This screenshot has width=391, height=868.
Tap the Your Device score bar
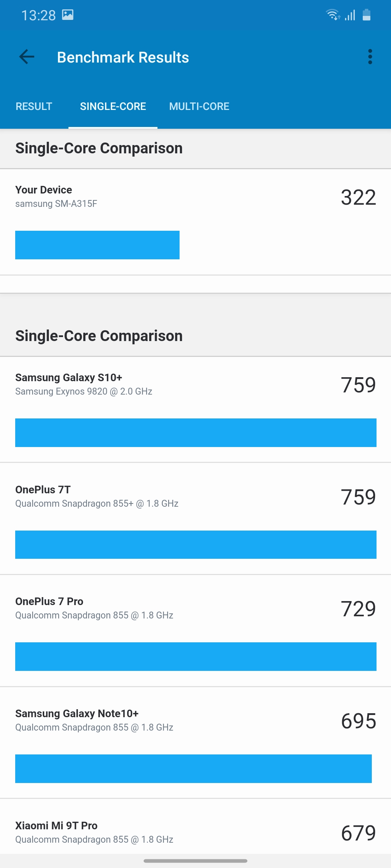[97, 245]
